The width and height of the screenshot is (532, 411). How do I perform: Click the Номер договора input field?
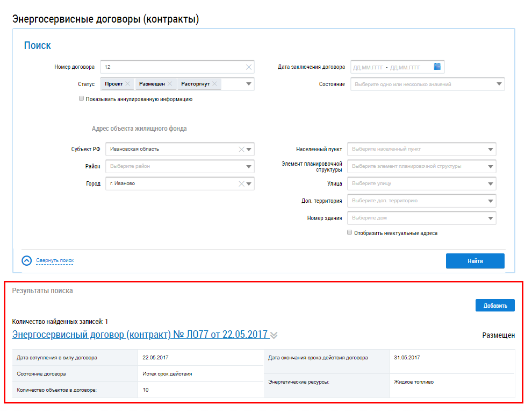pos(172,67)
